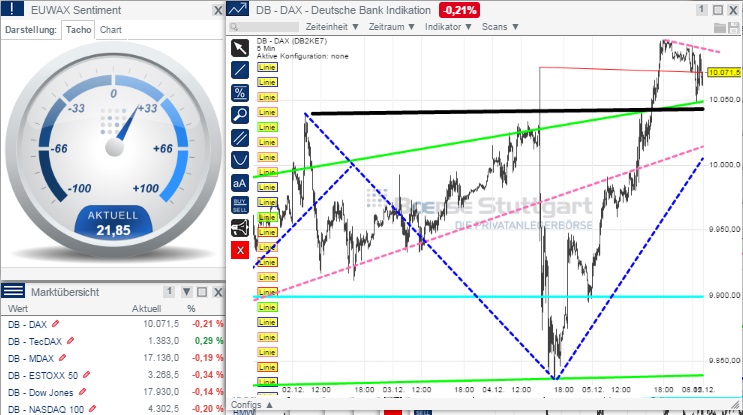Maximize the DB - DAX chart panel
Viewport: 743px width, 415px height.
click(x=718, y=10)
